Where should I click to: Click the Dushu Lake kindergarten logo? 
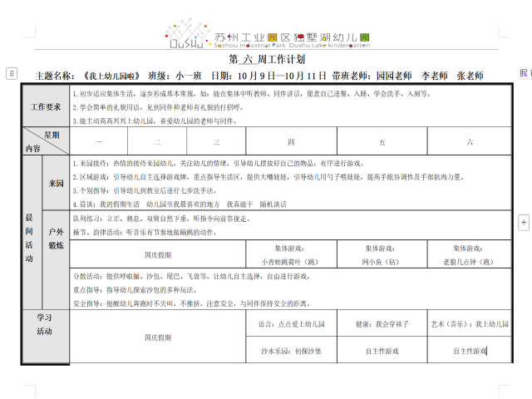click(x=266, y=33)
